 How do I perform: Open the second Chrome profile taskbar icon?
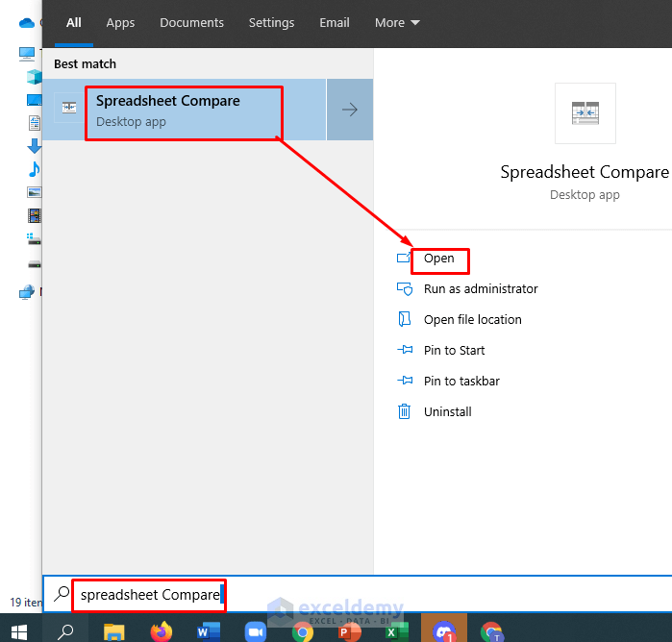[491, 631]
